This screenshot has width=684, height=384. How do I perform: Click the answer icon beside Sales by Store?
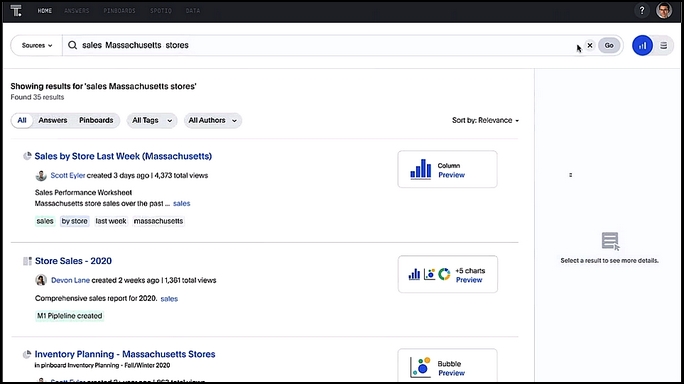(27, 156)
